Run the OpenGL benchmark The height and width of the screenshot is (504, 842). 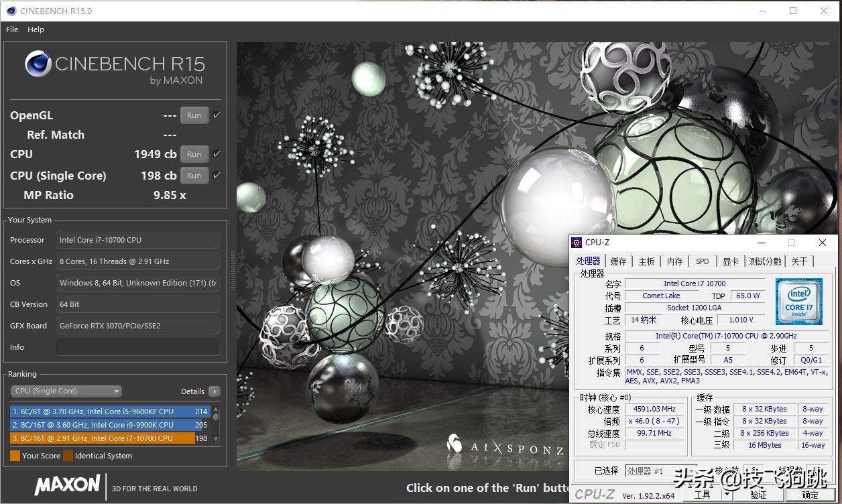click(194, 115)
